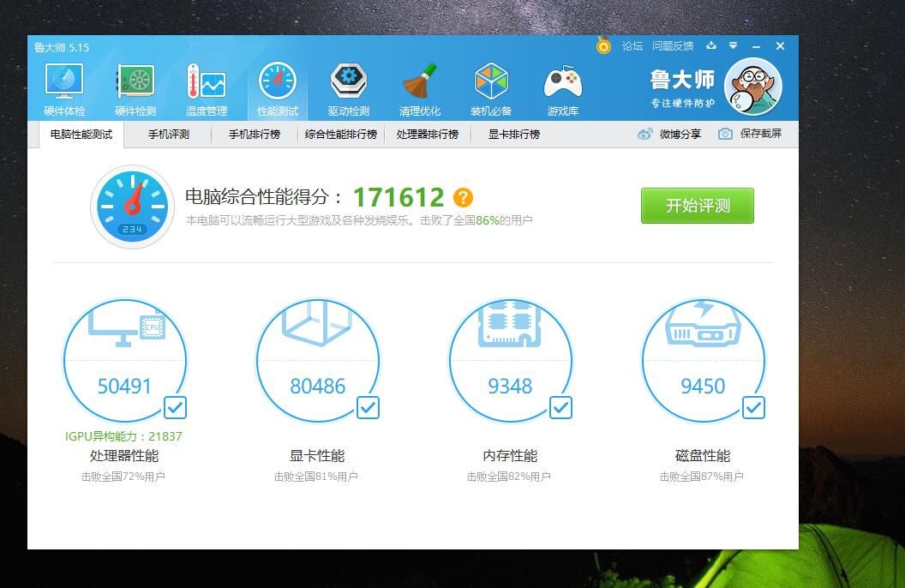
Task: Open the 温度管理 temperature management tool
Action: (x=206, y=86)
